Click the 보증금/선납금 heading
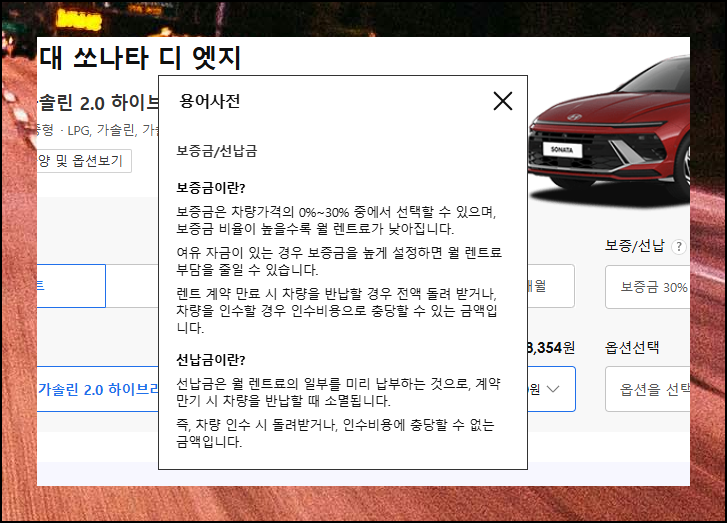Image resolution: width=727 pixels, height=523 pixels. tap(217, 151)
